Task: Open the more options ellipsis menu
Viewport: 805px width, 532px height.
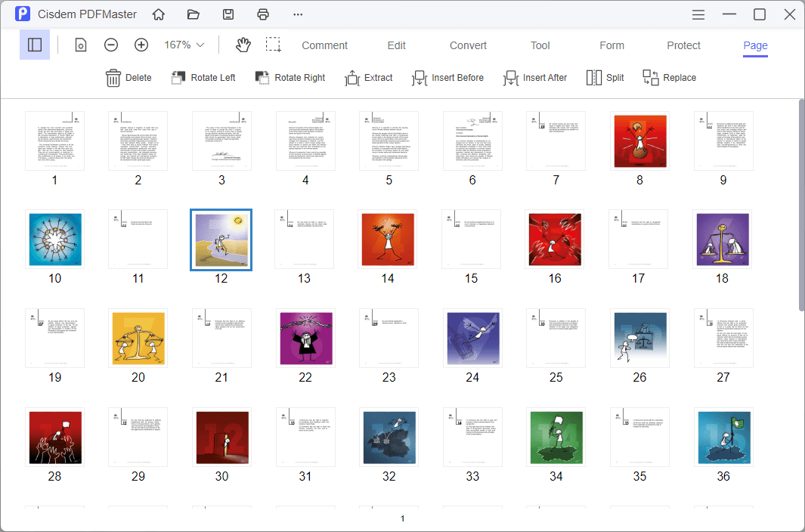Action: coord(297,14)
